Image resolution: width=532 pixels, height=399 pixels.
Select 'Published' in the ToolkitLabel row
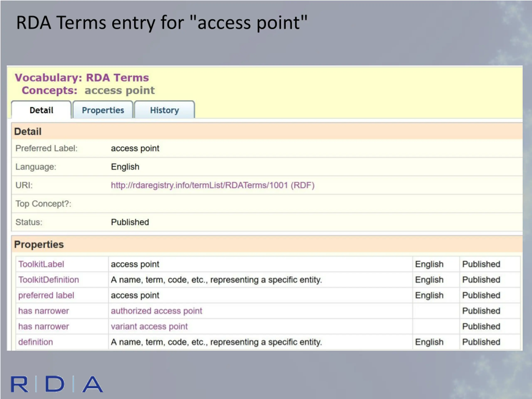(x=481, y=264)
